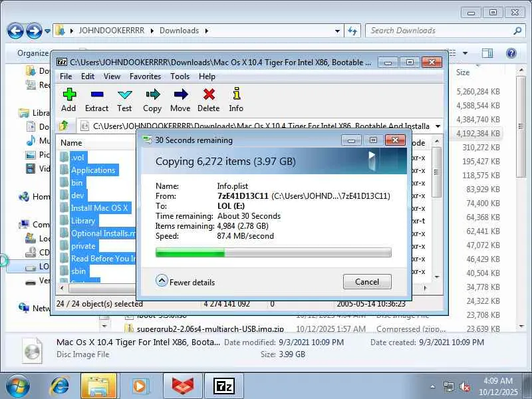Click the Explorer Back arrow button

tap(15, 31)
